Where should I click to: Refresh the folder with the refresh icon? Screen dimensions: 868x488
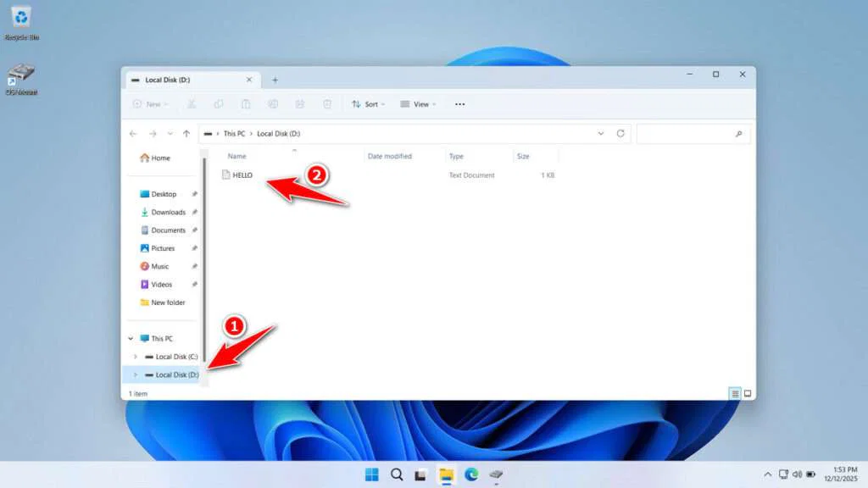coord(620,133)
